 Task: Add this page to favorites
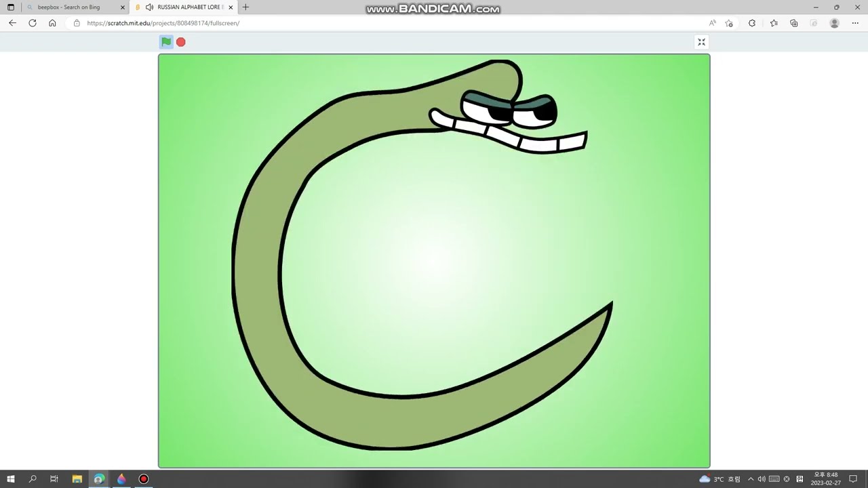[729, 23]
